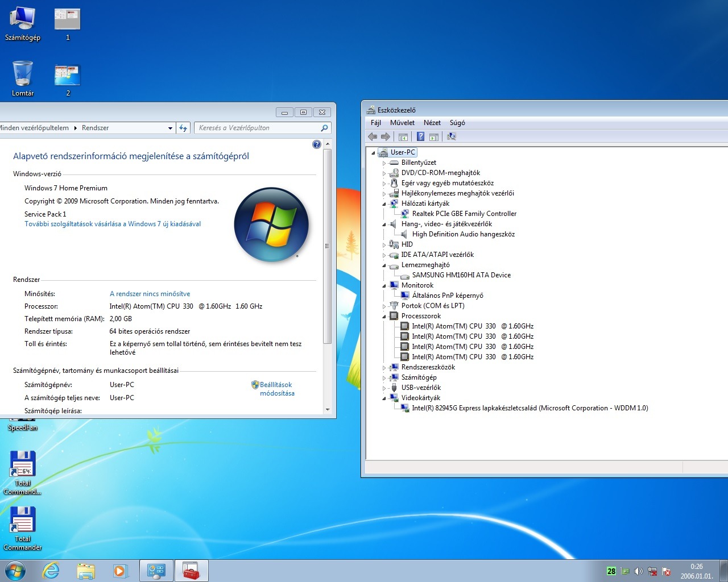Expand the USB-vezérlők category

(x=384, y=388)
